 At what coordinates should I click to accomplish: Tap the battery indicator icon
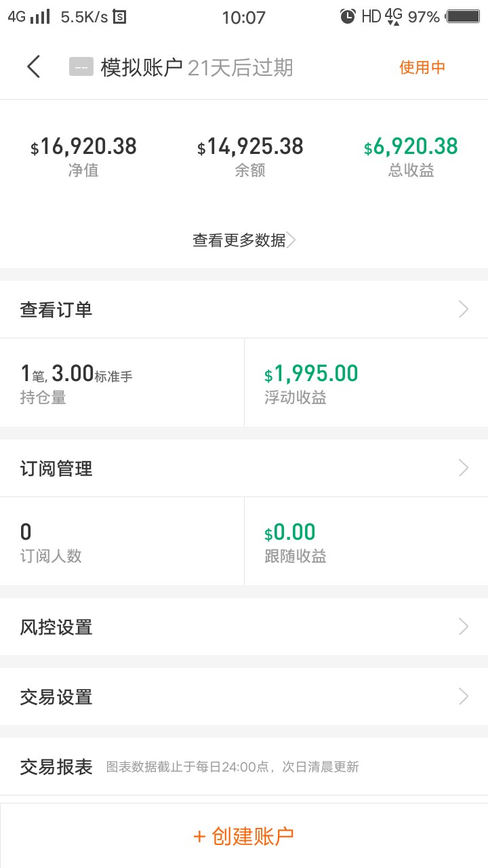pyautogui.click(x=463, y=17)
